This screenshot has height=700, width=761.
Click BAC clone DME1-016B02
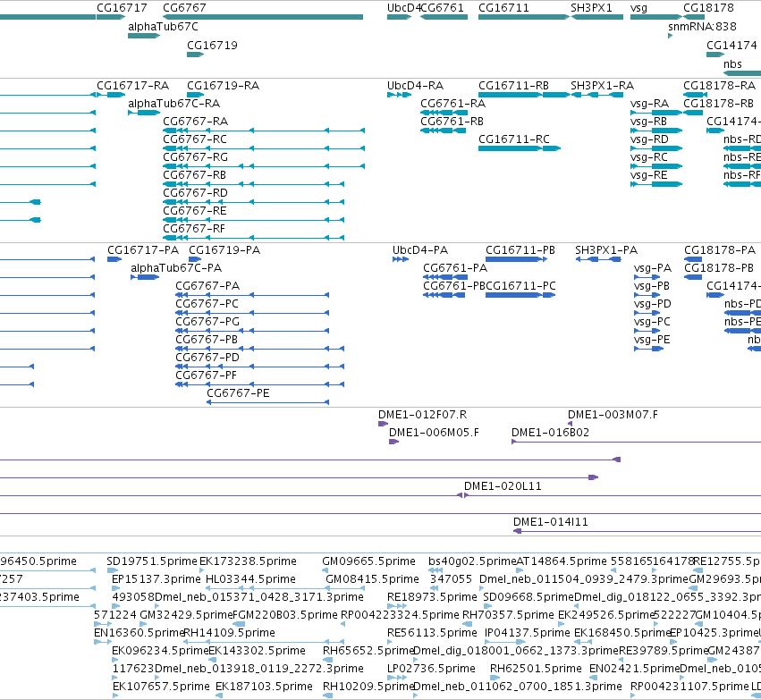[x=550, y=433]
